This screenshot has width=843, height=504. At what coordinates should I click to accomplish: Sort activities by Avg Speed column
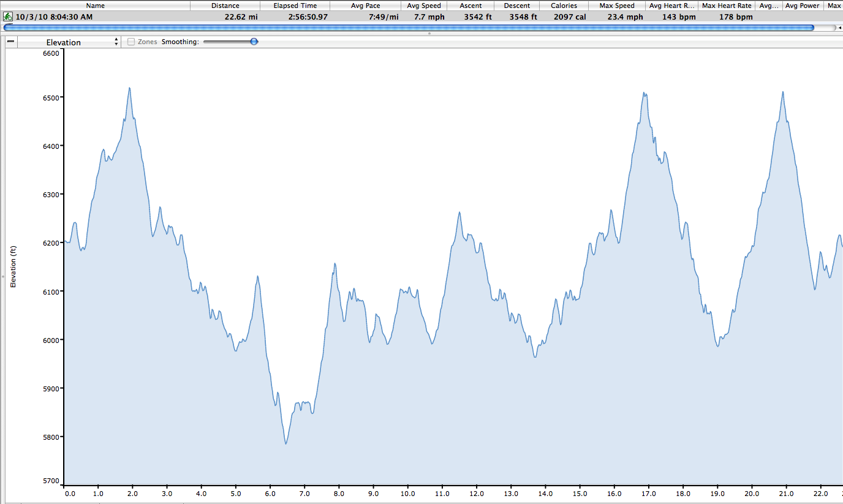tap(424, 6)
